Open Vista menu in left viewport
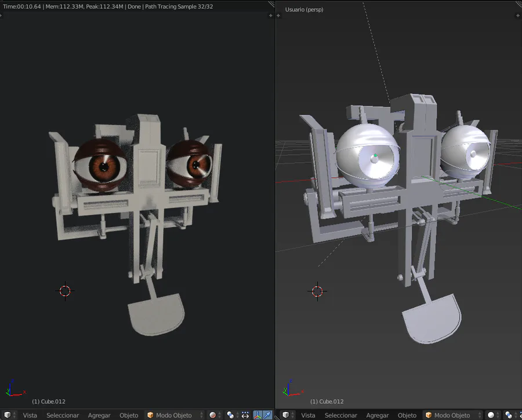 [x=30, y=415]
